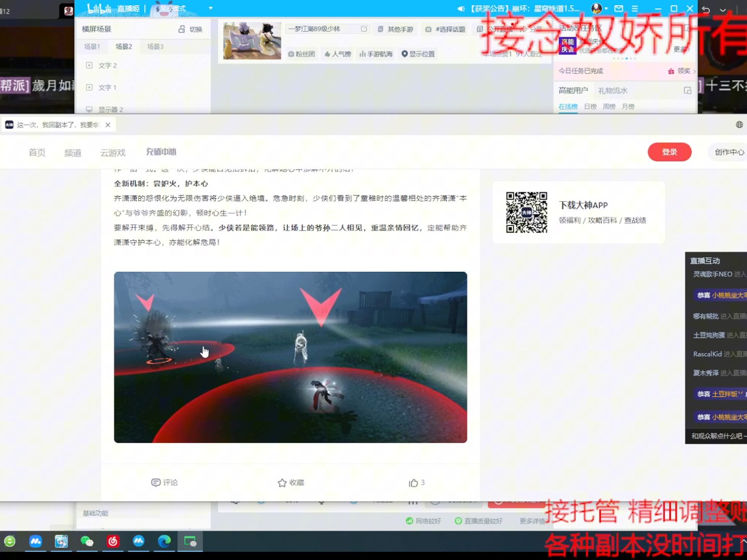
Task: Select 礼物流水 tab
Action: tap(613, 91)
